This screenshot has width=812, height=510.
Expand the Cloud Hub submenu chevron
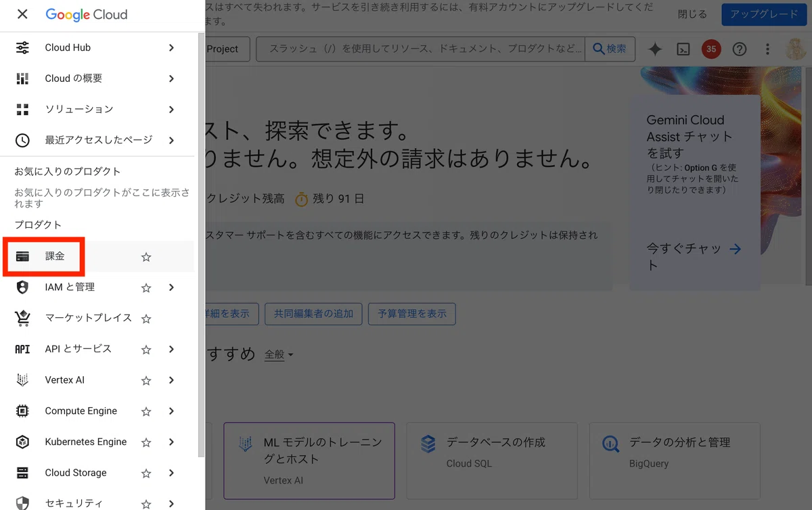coord(171,47)
